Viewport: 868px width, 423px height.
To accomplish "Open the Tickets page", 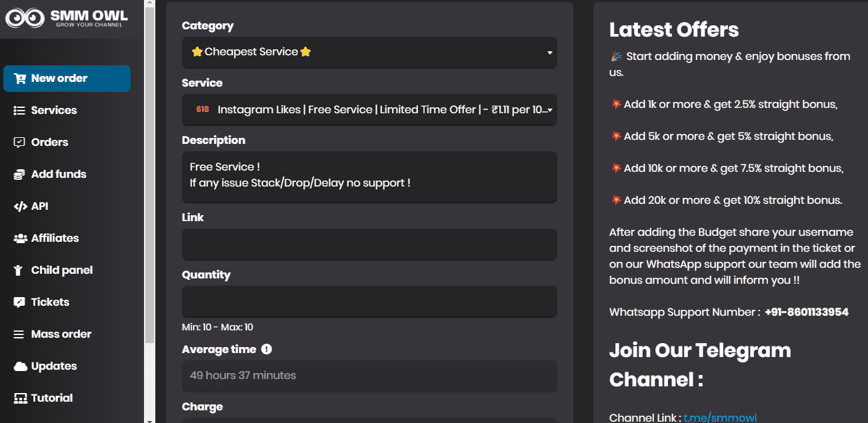I will click(50, 302).
